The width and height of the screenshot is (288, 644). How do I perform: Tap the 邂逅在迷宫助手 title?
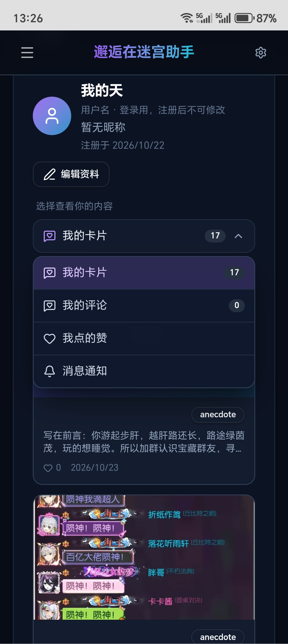pyautogui.click(x=144, y=52)
